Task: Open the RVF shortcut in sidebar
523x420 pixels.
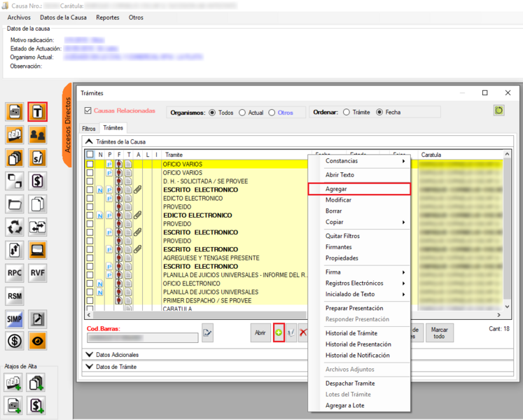Action: [x=37, y=273]
